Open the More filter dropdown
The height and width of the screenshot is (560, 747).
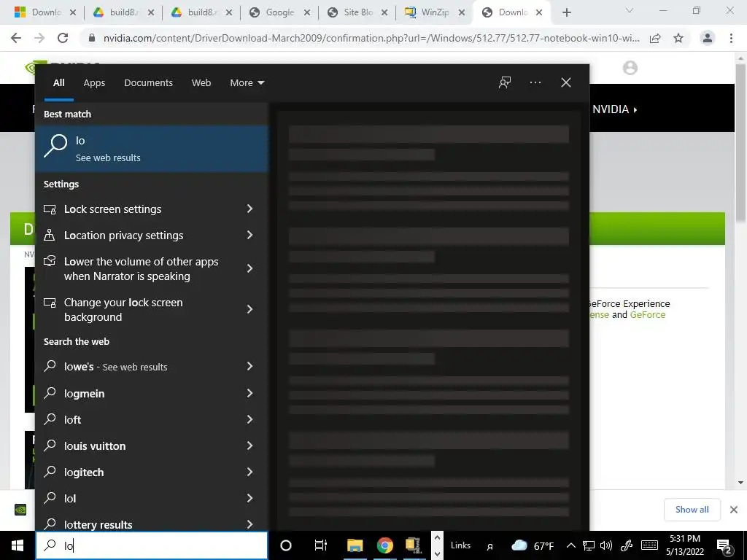coord(247,83)
